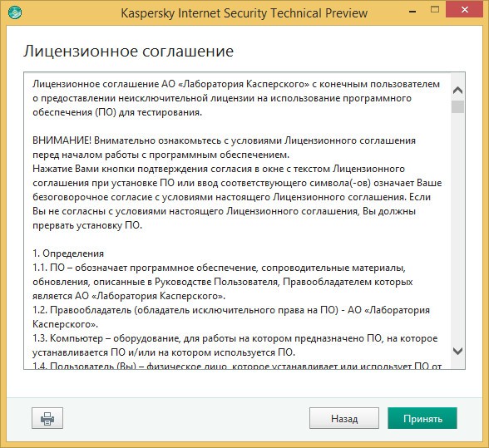Screen dimensions: 489x448
Task: Click the ВНИМАНИЕ! warning paragraph
Action: coord(224,148)
